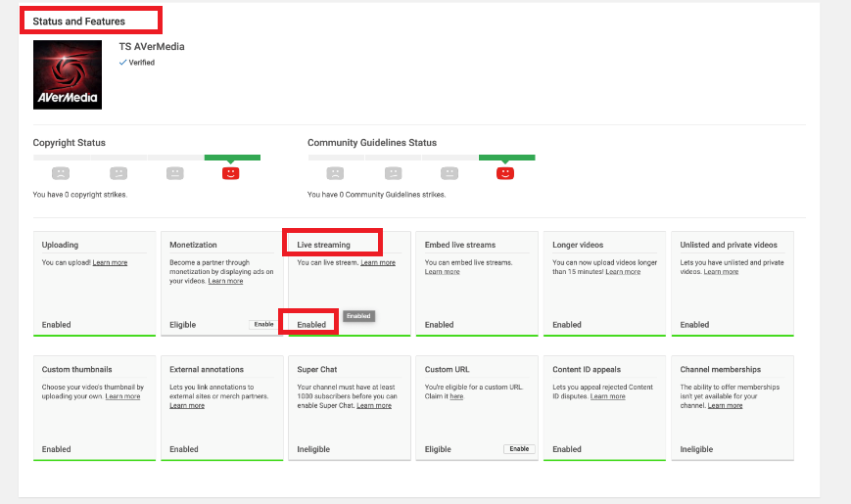Screen dimensions: 851x504
Task: Click the first sad face icon under Copyright Status
Action: click(61, 173)
